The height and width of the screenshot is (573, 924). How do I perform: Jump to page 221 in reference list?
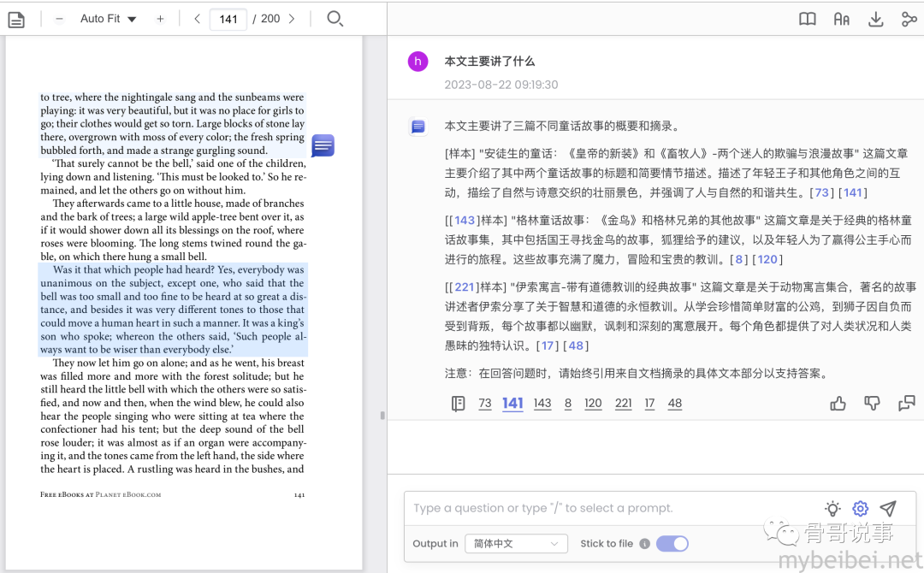pos(624,404)
